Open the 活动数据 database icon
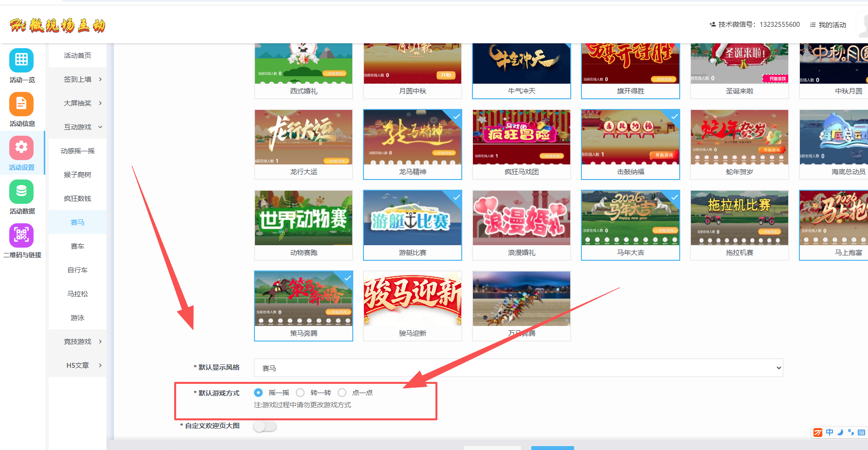868x450 pixels. 21,192
